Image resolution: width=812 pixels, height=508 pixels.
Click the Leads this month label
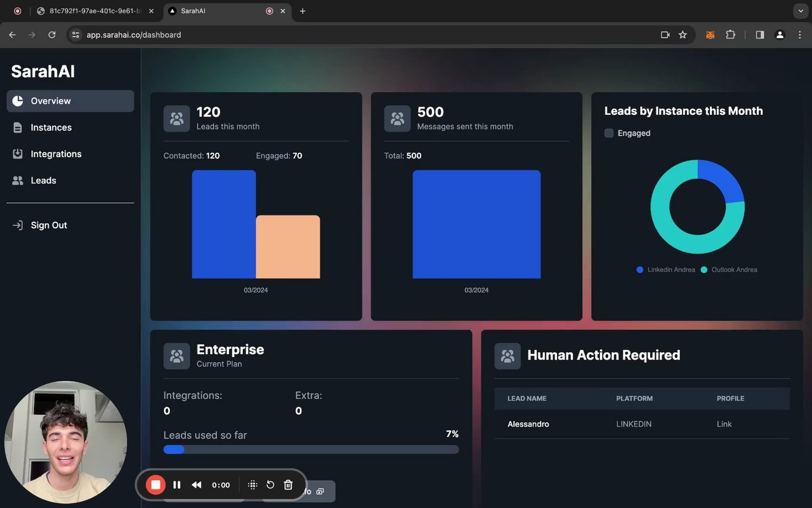(x=228, y=126)
